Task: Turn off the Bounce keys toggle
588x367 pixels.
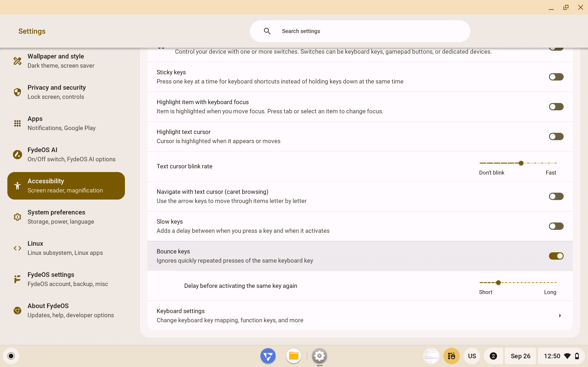Action: tap(556, 256)
